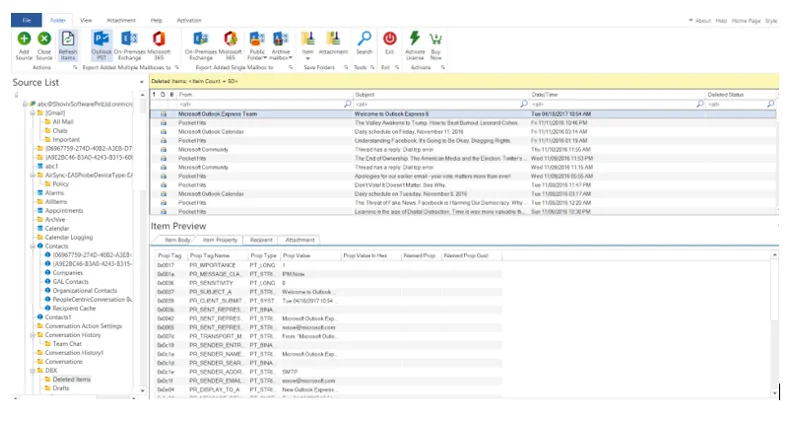Click property list scrollbar down arrow
The image size is (792, 438).
pyautogui.click(x=774, y=393)
